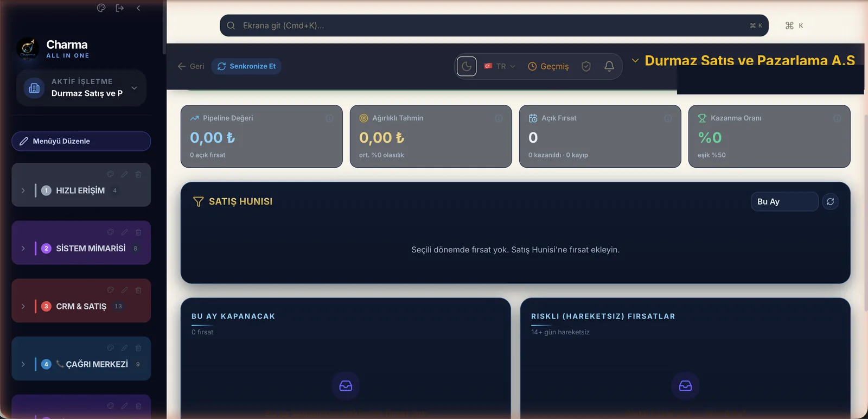Focus the Ekrana git search field
Image resolution: width=868 pixels, height=419 pixels.
(x=494, y=26)
